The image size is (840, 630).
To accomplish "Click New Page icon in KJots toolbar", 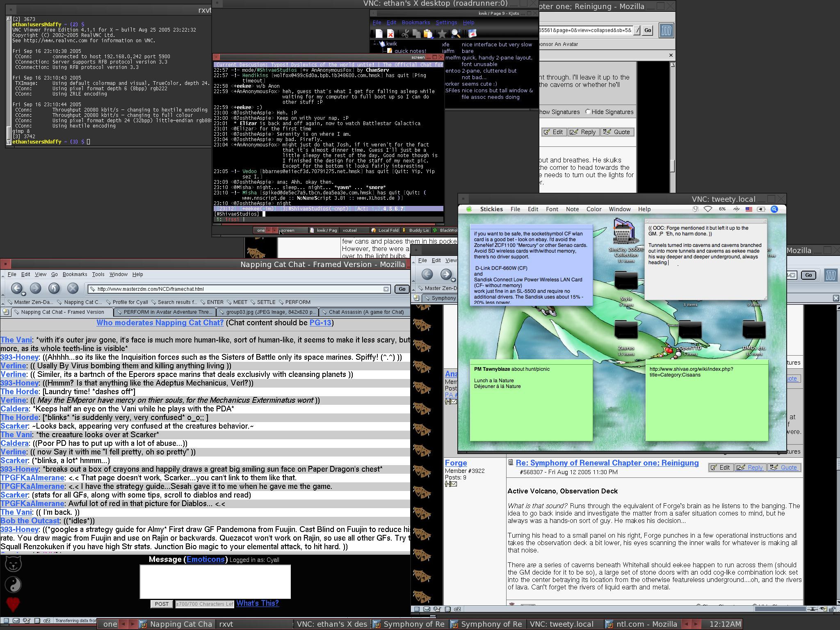I will [379, 34].
